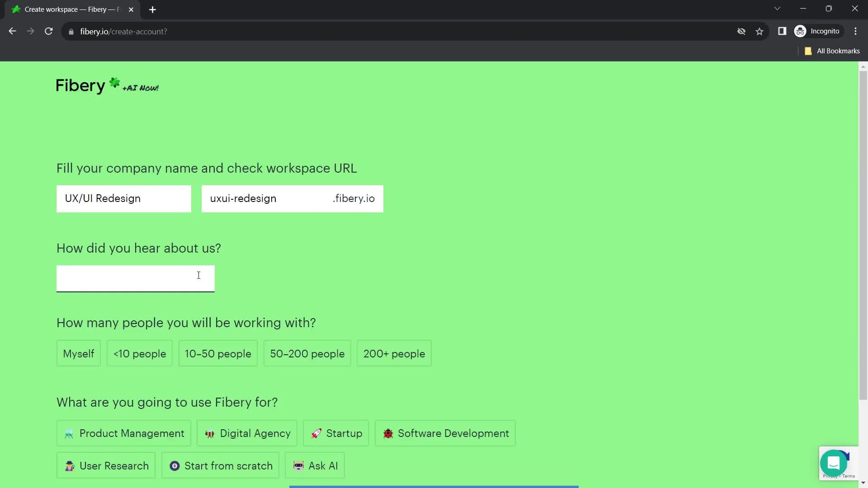Click the Digital Agency category icon
Viewport: 868px width, 488px height.
pyautogui.click(x=209, y=433)
